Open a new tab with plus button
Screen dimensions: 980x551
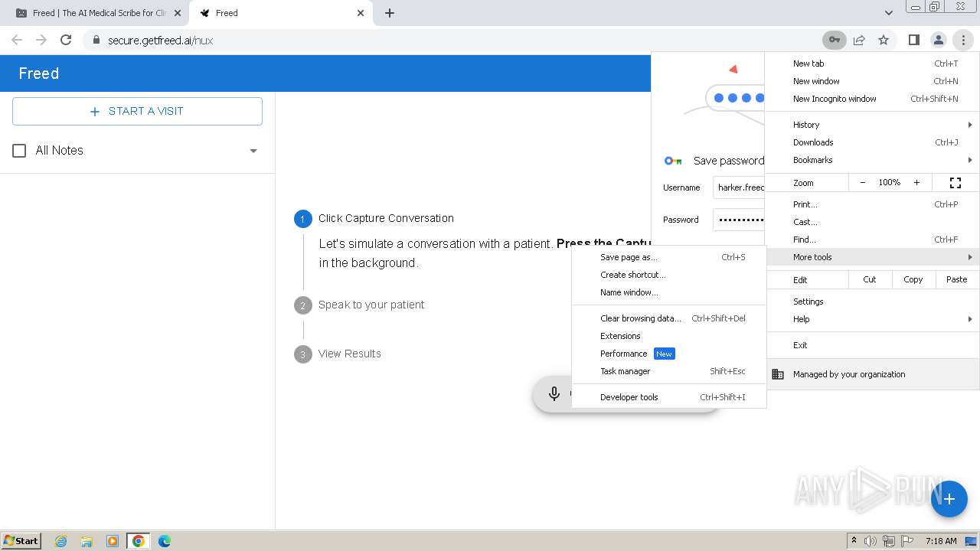point(390,13)
